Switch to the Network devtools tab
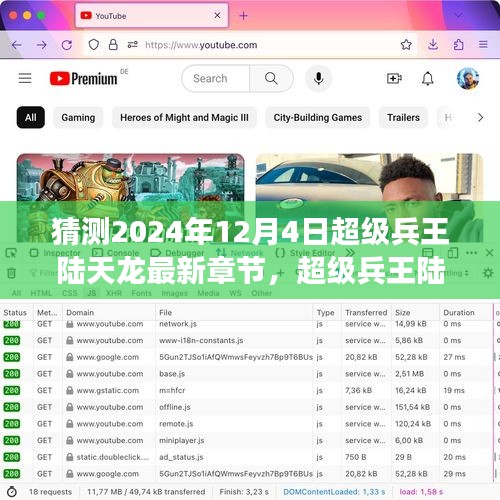Image resolution: width=500 pixels, height=500 pixels. tap(239, 253)
